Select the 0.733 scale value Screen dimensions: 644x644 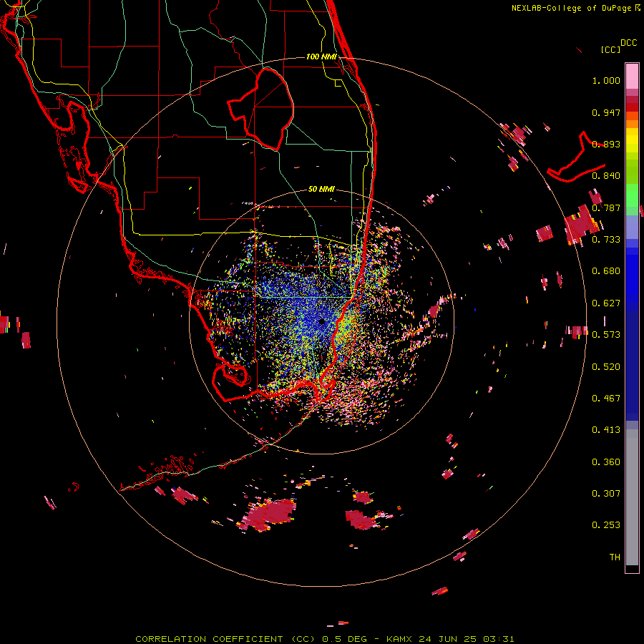[x=606, y=240]
